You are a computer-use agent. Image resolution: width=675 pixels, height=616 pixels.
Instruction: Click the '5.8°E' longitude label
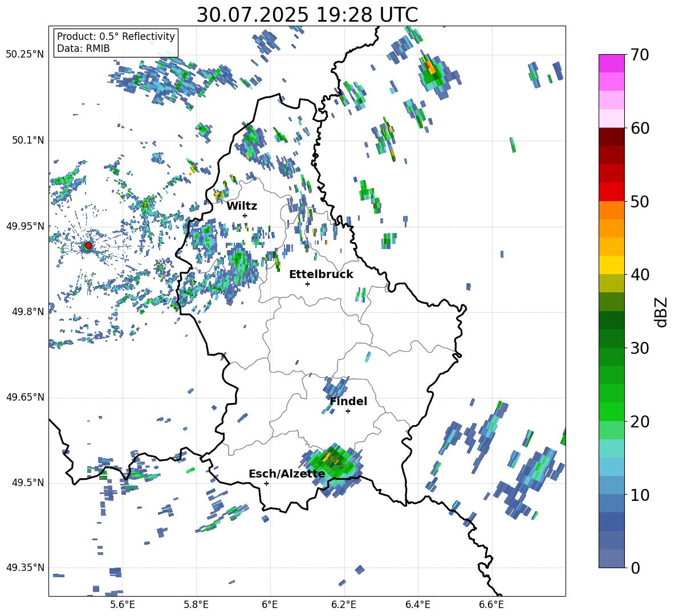(196, 605)
